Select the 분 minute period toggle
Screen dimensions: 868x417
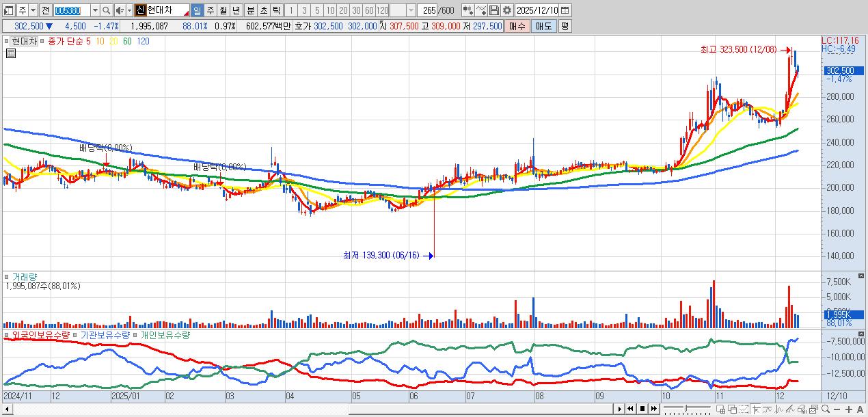[x=250, y=10]
